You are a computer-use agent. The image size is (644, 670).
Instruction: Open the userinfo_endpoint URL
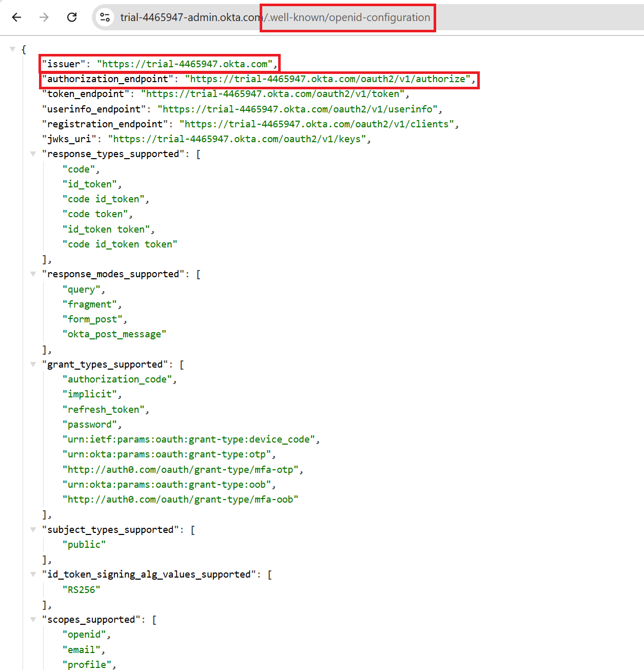pyautogui.click(x=298, y=109)
